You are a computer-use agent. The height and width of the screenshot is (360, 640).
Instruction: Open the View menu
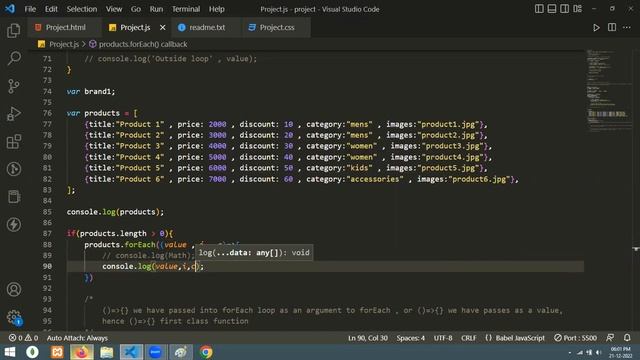(x=114, y=9)
